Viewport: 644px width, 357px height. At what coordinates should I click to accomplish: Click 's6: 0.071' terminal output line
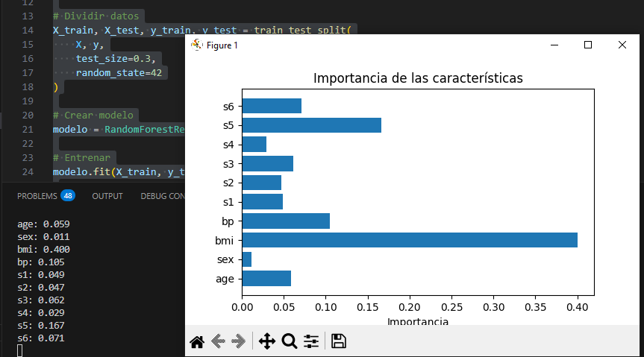click(41, 338)
